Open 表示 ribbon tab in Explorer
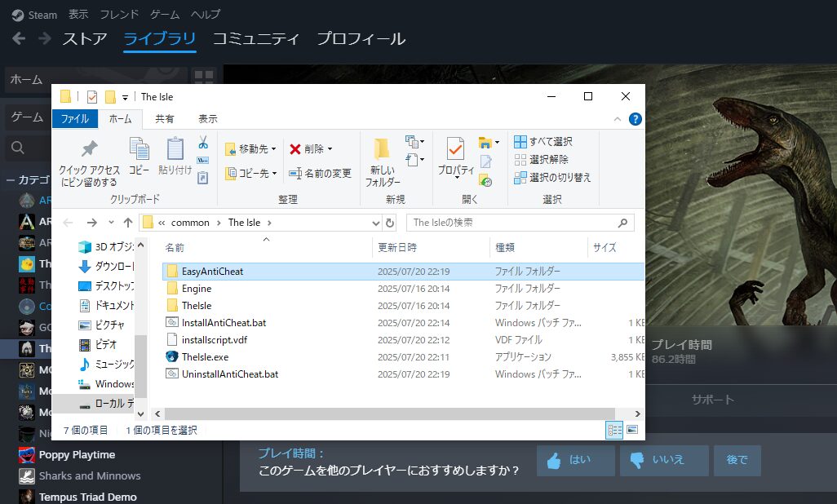Image resolution: width=837 pixels, height=504 pixels. coord(208,119)
